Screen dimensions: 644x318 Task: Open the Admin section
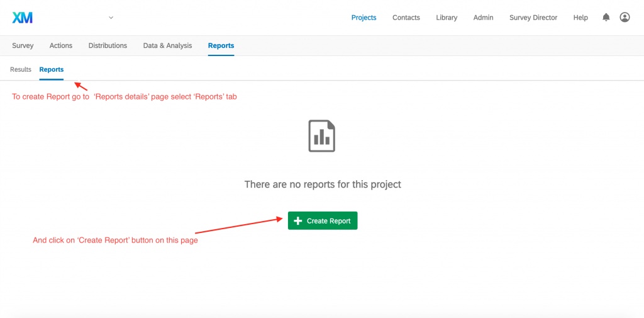point(484,18)
